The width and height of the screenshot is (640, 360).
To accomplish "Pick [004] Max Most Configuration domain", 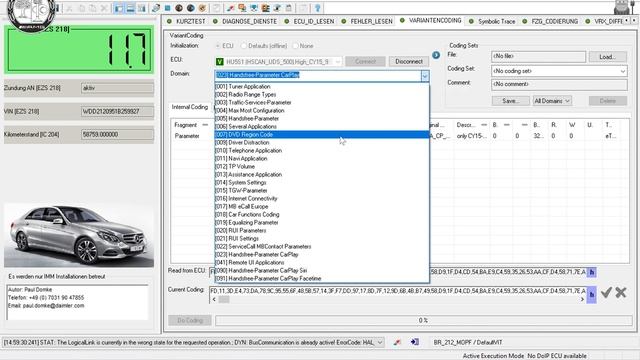I will tap(322, 111).
